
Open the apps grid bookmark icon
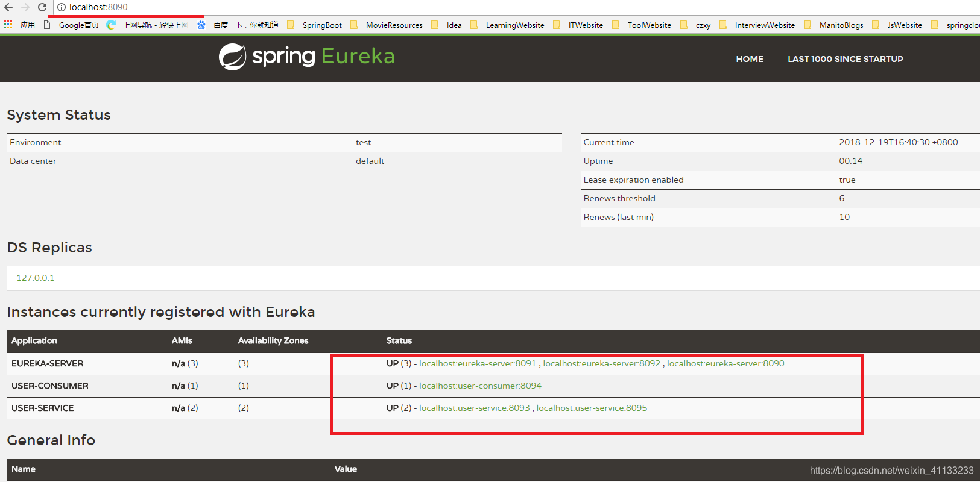click(x=8, y=25)
